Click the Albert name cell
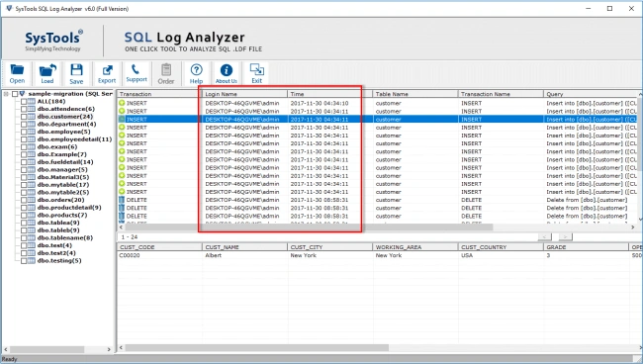The height and width of the screenshot is (364, 643). tap(214, 255)
